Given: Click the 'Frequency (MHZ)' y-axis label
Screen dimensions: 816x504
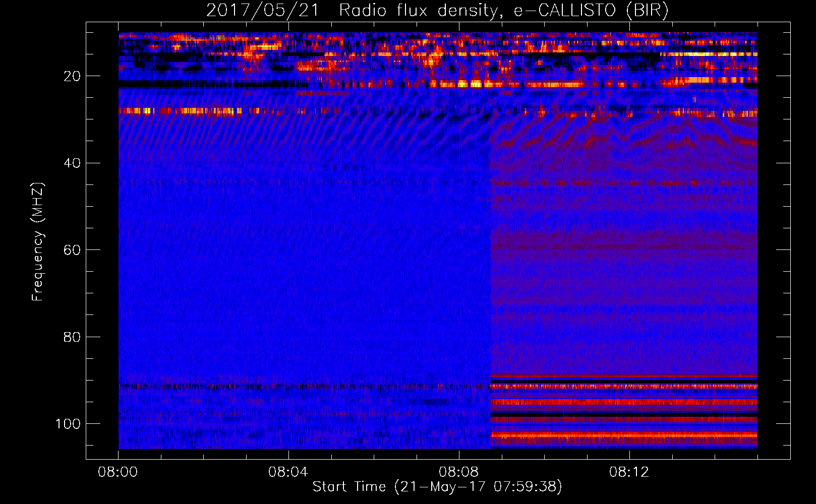Looking at the screenshot, I should 38,242.
